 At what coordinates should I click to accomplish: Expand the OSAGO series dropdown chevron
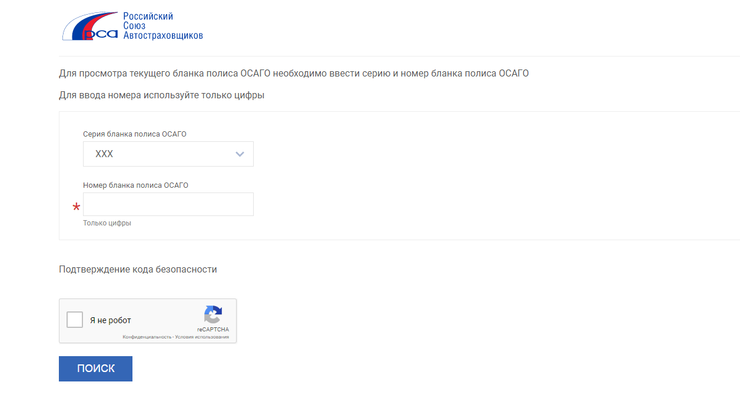point(240,154)
